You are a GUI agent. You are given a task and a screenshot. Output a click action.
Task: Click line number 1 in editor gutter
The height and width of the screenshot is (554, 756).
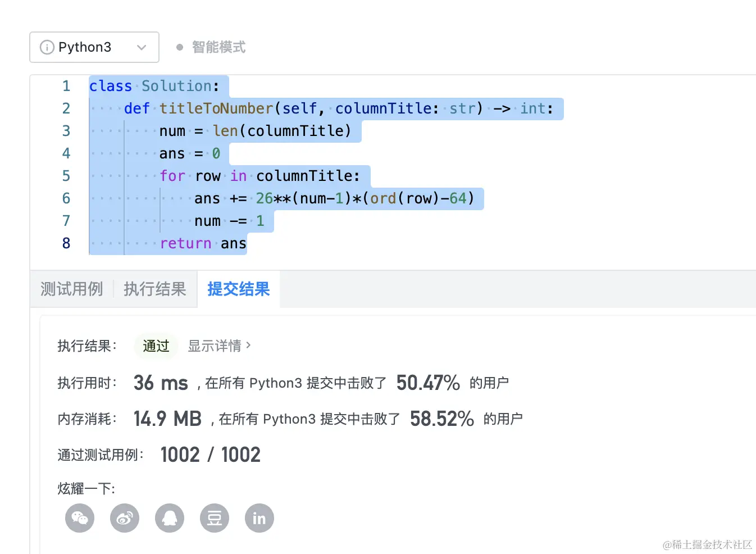66,86
